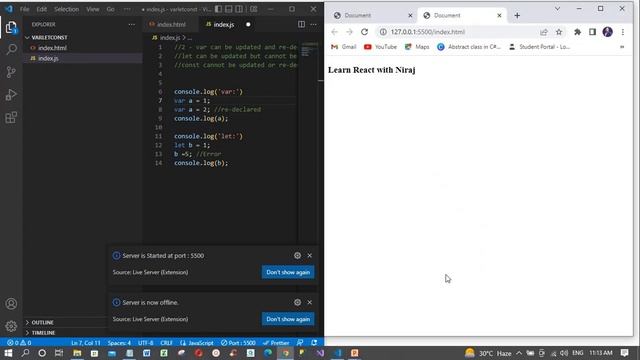Click Ln 7, Col 11 in status bar
This screenshot has width=640, height=360.
[86, 343]
